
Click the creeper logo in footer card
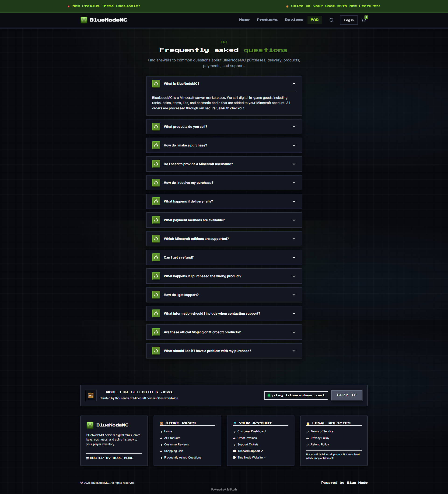(90, 425)
